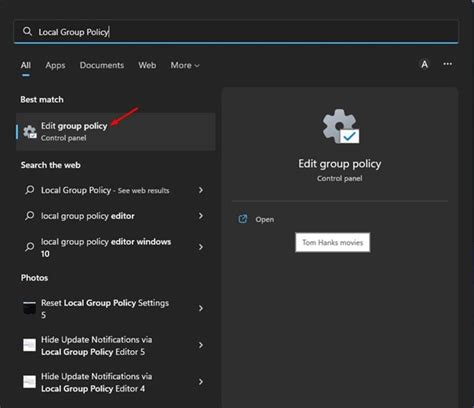474x408 pixels.
Task: Click Open in the preview pane
Action: point(265,220)
